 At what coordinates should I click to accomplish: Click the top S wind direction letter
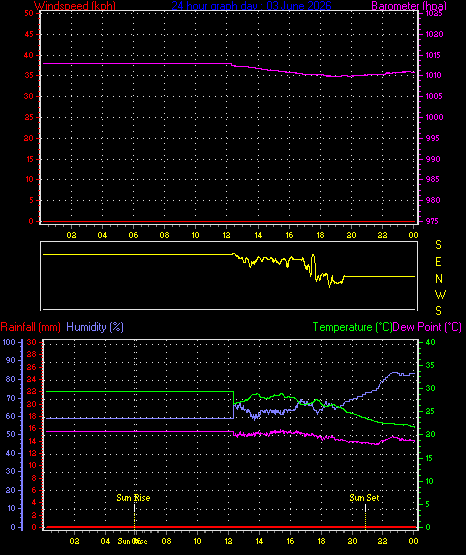click(x=438, y=245)
